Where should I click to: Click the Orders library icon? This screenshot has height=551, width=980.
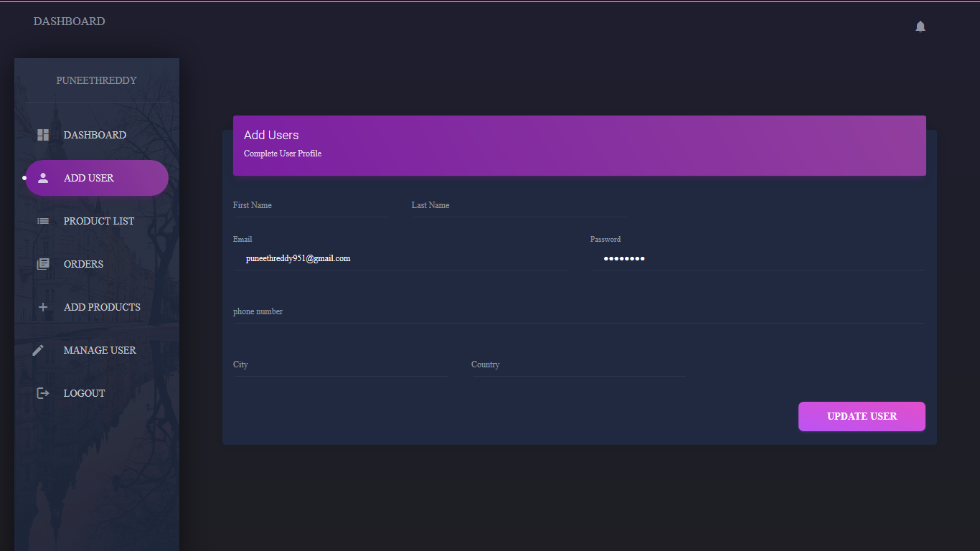(x=43, y=264)
